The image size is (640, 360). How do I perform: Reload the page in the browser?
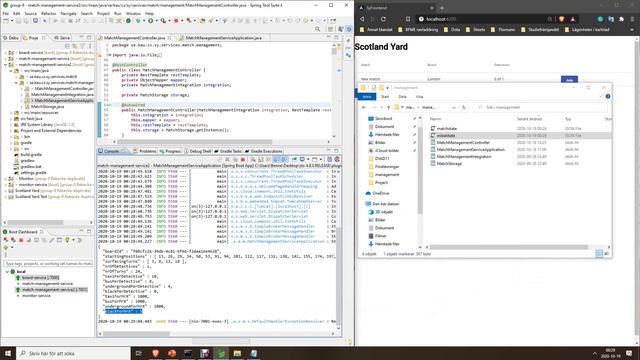pyautogui.click(x=383, y=19)
